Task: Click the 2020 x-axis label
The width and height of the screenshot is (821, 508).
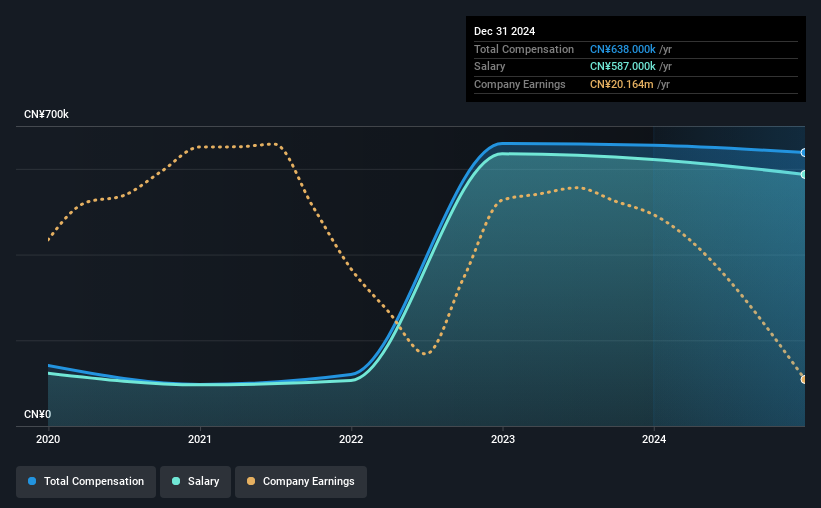Action: pos(48,439)
